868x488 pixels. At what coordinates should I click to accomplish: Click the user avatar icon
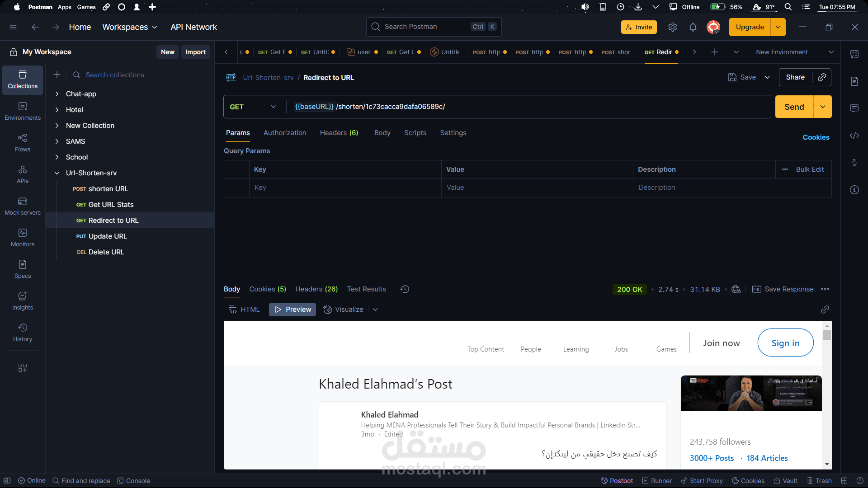713,27
